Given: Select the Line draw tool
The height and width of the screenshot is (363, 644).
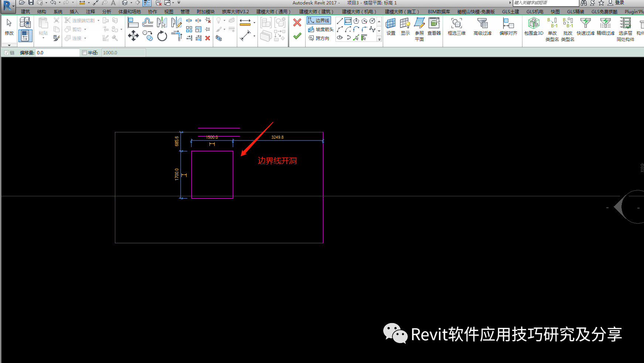Looking at the screenshot, I should tap(340, 21).
